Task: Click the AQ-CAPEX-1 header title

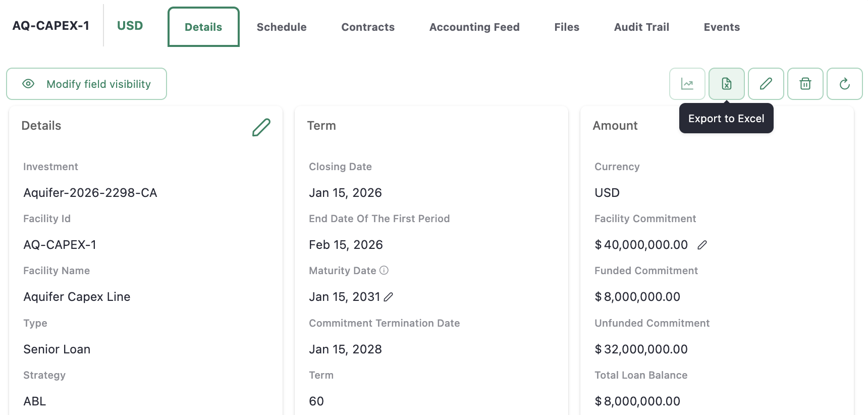Action: tap(51, 26)
